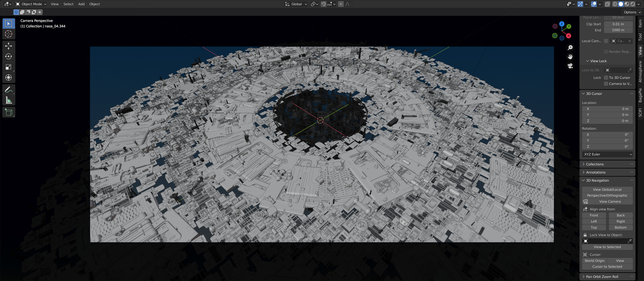The width and height of the screenshot is (644, 281).
Task: Toggle X-ray mode in header
Action: (x=607, y=4)
